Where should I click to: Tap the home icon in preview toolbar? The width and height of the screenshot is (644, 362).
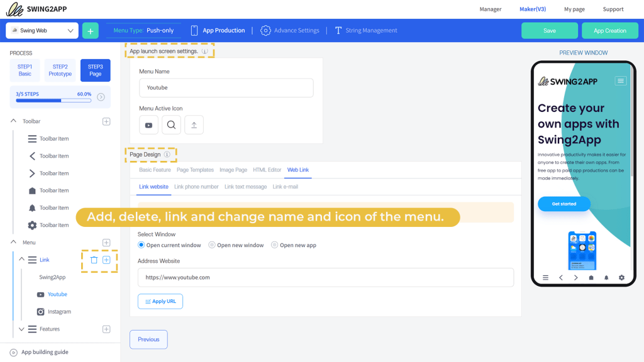591,278
